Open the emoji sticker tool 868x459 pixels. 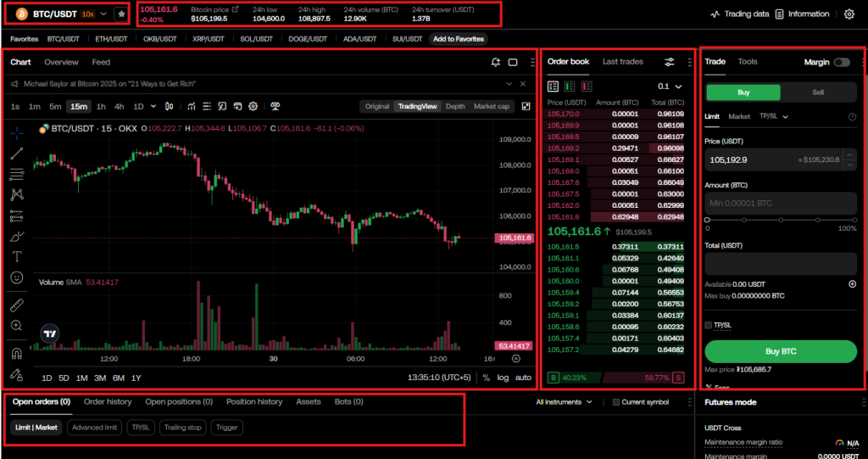coord(17,277)
